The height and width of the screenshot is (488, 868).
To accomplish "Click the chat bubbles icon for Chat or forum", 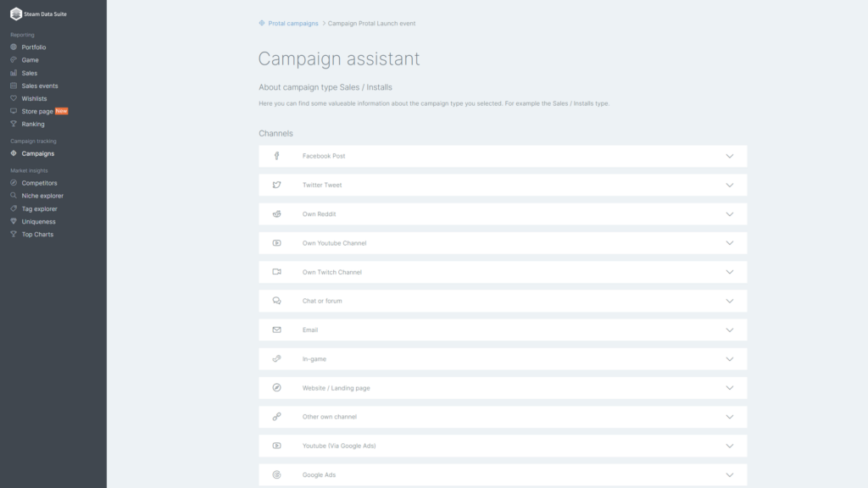I will pyautogui.click(x=277, y=301).
